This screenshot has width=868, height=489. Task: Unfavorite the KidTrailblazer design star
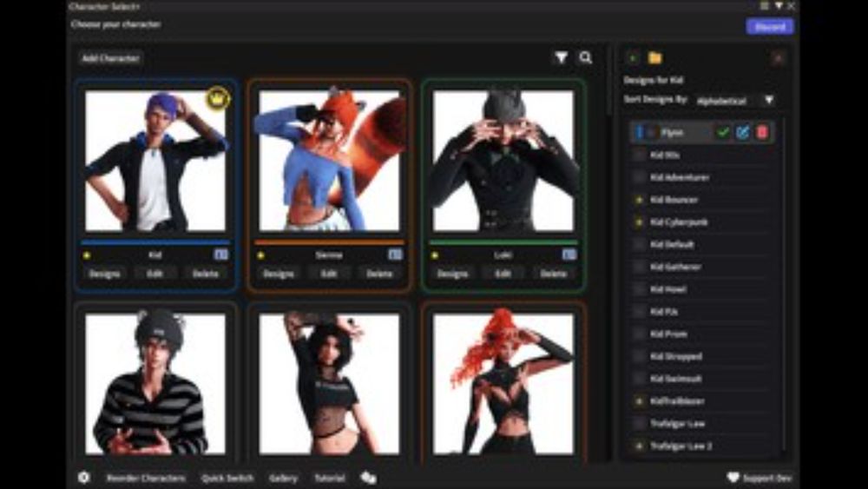pyautogui.click(x=640, y=401)
